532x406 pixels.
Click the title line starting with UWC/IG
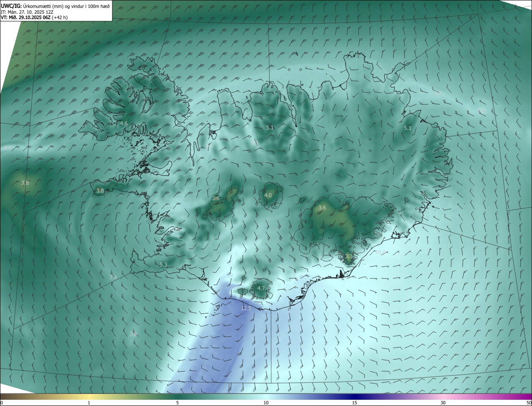point(55,6)
